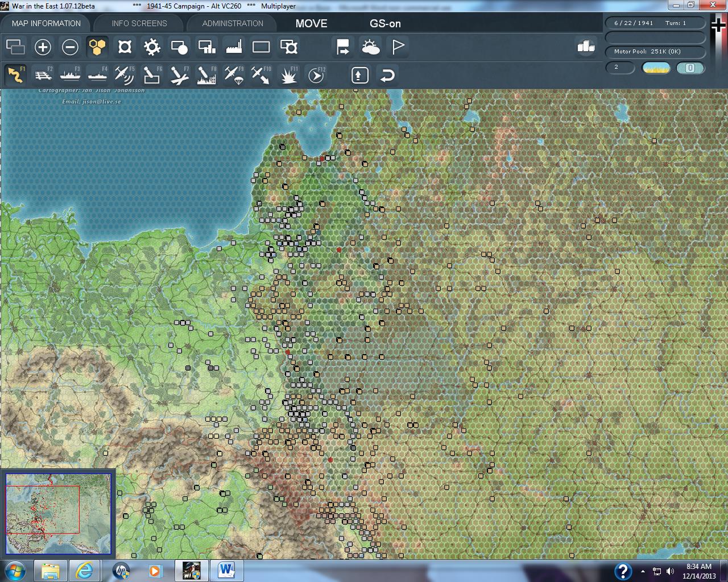Click the German cross flag emblem
The image size is (728, 582).
pos(719,26)
